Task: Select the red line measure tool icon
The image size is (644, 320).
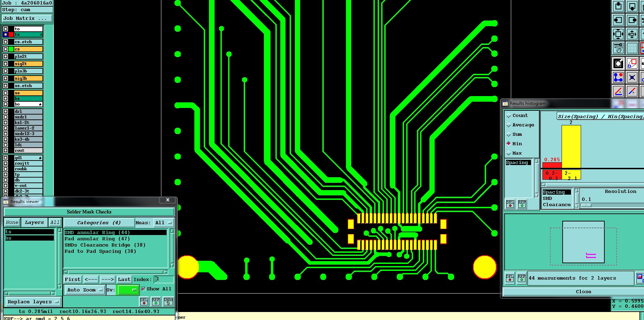Action: [618, 91]
